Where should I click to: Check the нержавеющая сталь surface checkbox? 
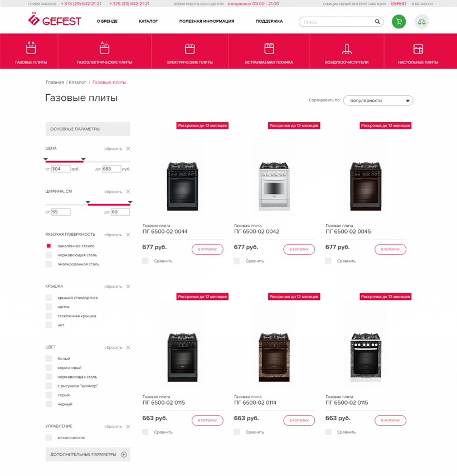48,255
